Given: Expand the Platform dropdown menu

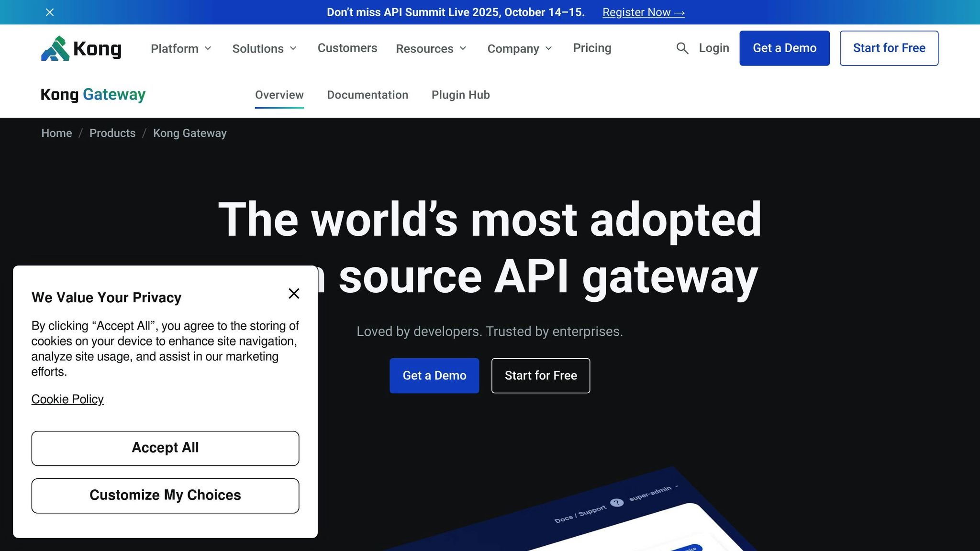Looking at the screenshot, I should [x=181, y=48].
